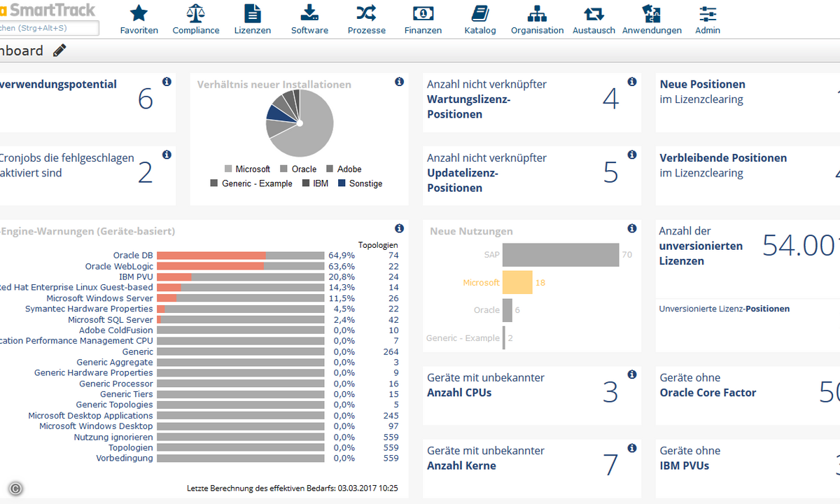Viewport: 840px width, 504px height.
Task: Open the unknown Anzahl CPUs count "3"
Action: (x=610, y=392)
